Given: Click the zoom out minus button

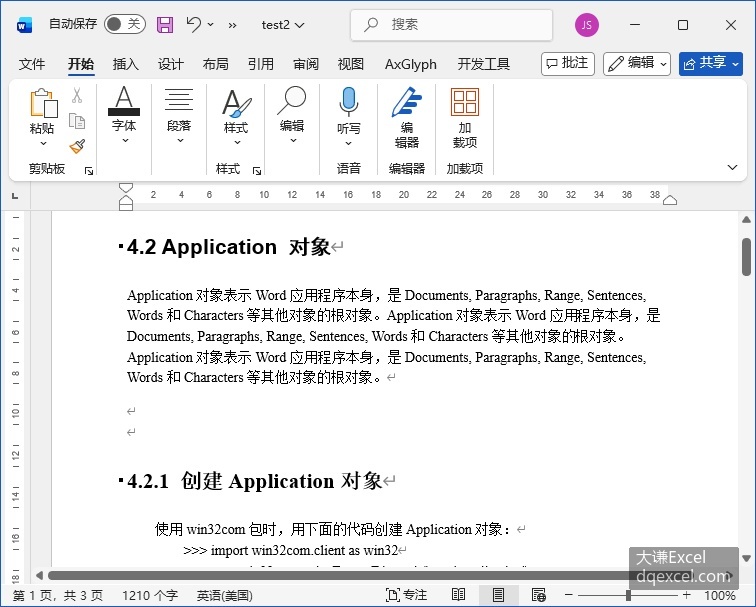Looking at the screenshot, I should pos(569,595).
